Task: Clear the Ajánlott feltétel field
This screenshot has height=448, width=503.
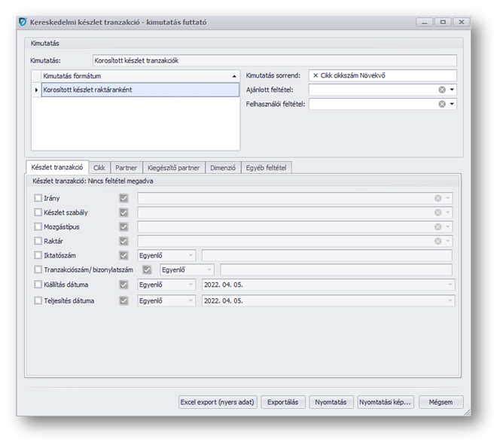Action: coord(442,90)
